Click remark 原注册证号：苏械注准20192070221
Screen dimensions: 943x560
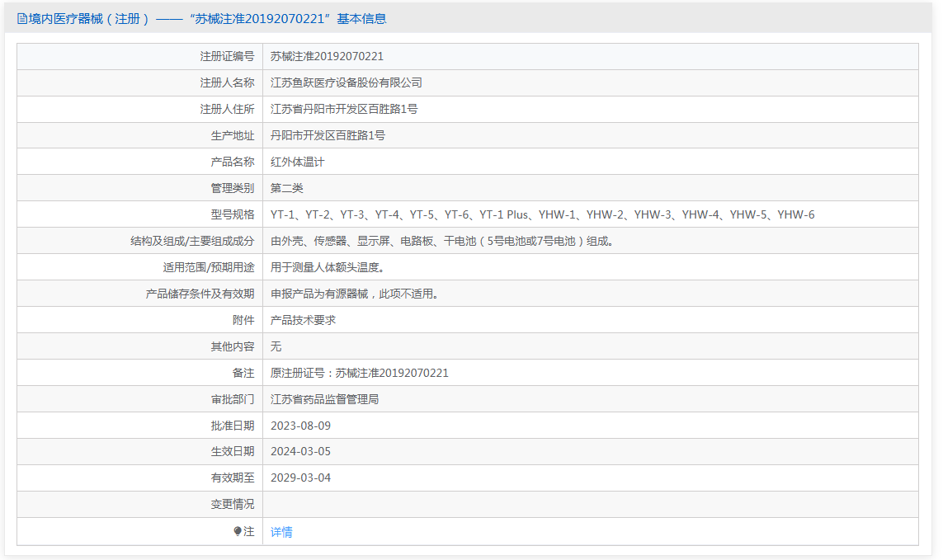coord(360,373)
